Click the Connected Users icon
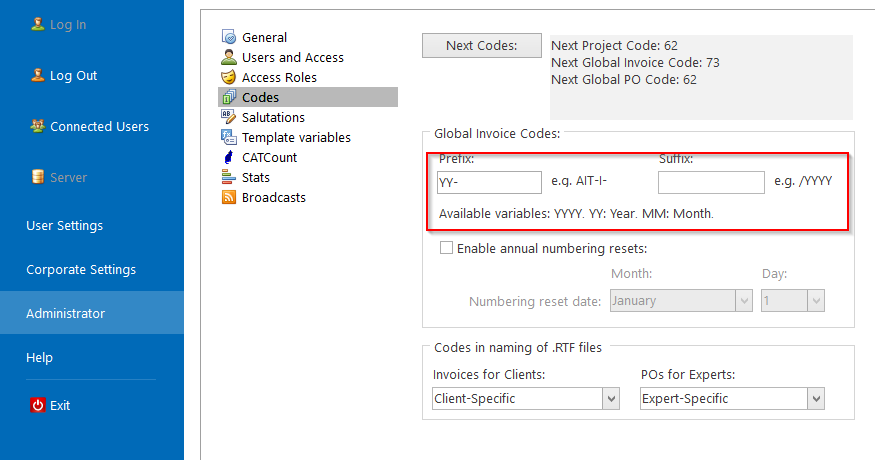The height and width of the screenshot is (460, 875). [37, 126]
